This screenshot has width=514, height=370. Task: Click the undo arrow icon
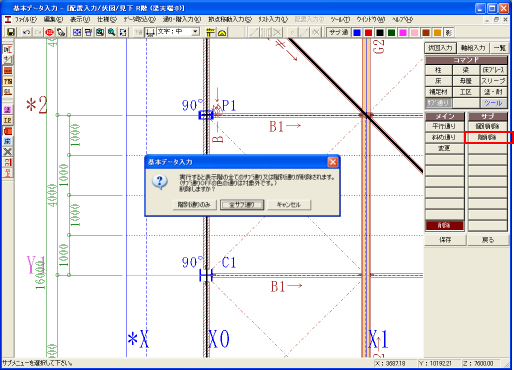point(26,32)
